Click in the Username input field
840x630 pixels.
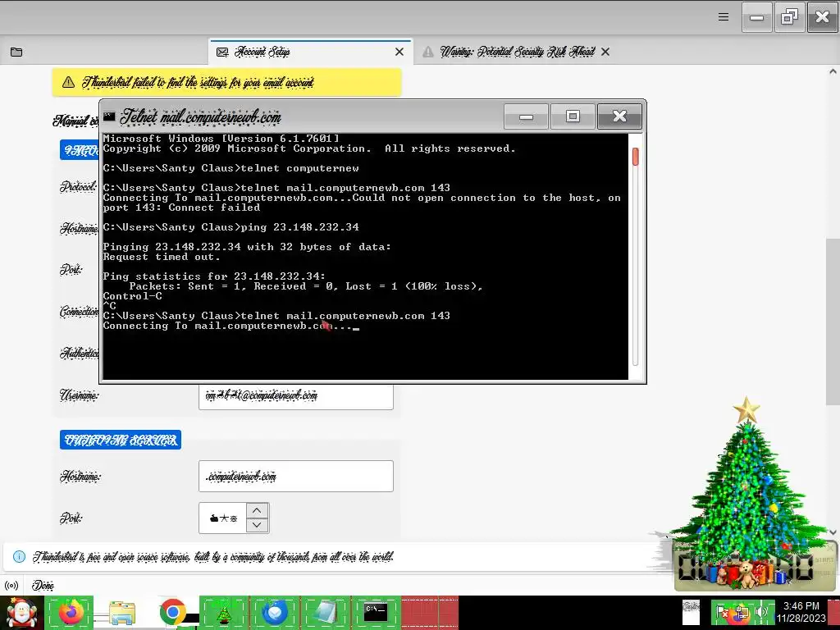pyautogui.click(x=295, y=396)
